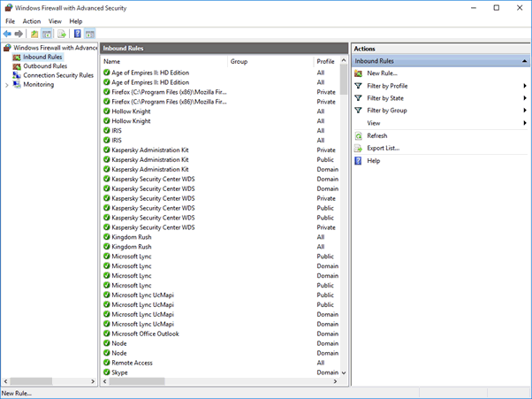Viewport: 532px width, 399px height.
Task: Click green check icon of Skype rule
Action: [107, 372]
